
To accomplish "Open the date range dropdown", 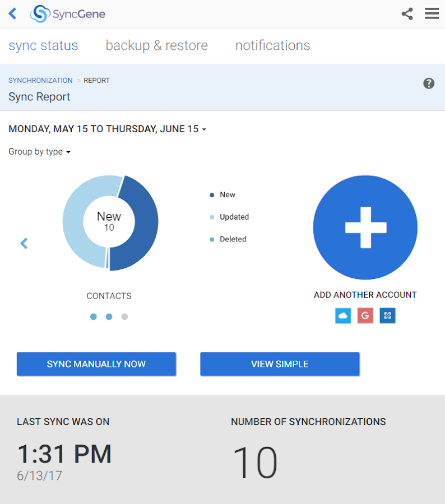I will pyautogui.click(x=107, y=129).
